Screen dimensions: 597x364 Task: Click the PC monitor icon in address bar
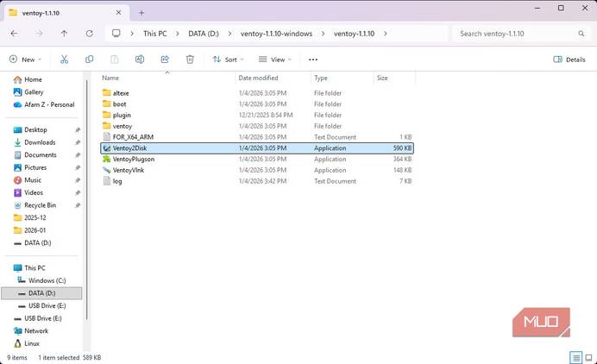point(116,34)
